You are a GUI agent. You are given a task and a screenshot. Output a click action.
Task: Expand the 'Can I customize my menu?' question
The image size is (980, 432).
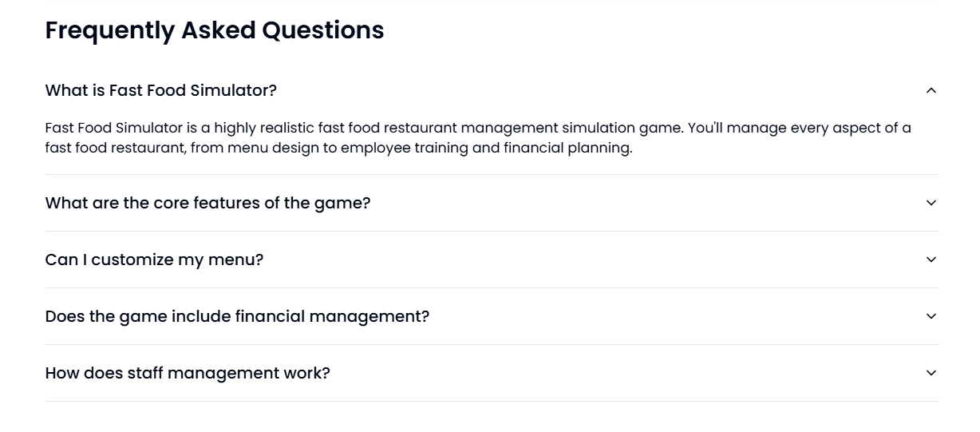[x=492, y=260]
